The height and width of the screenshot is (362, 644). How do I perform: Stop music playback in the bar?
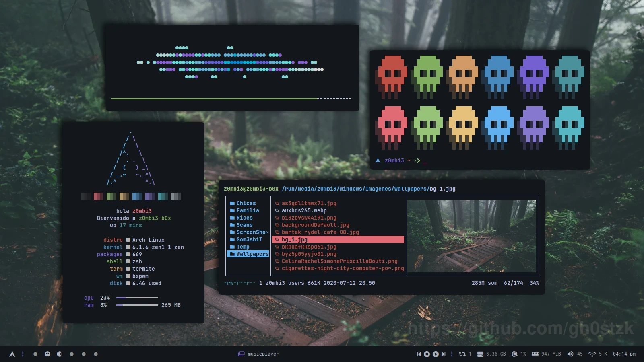427,354
